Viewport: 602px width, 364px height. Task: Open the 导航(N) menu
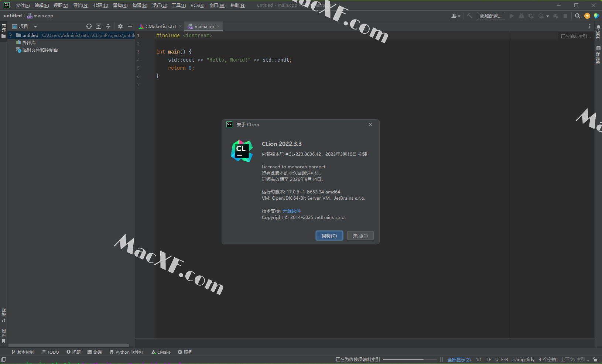click(81, 5)
